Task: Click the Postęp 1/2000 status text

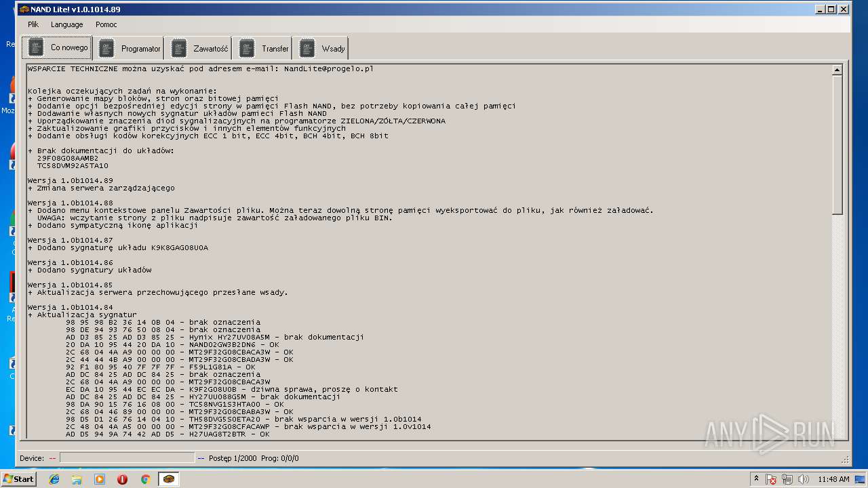Action: pyautogui.click(x=233, y=459)
